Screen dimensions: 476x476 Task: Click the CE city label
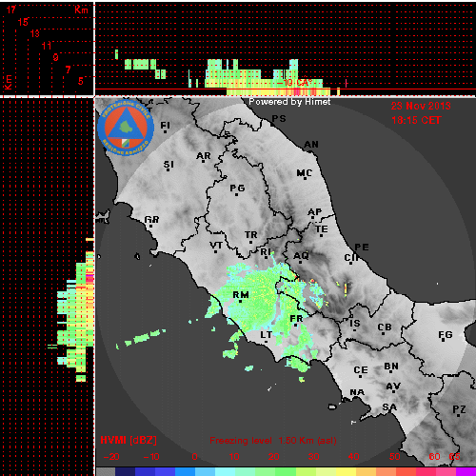pyautogui.click(x=361, y=370)
